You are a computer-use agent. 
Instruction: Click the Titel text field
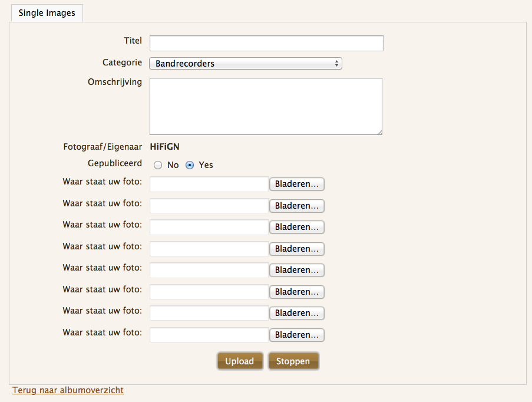(x=266, y=44)
